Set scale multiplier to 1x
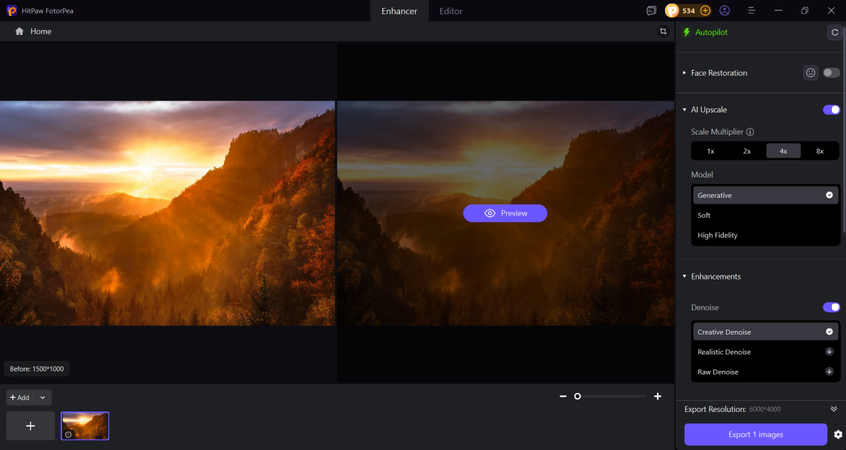Image resolution: width=846 pixels, height=450 pixels. pyautogui.click(x=711, y=151)
